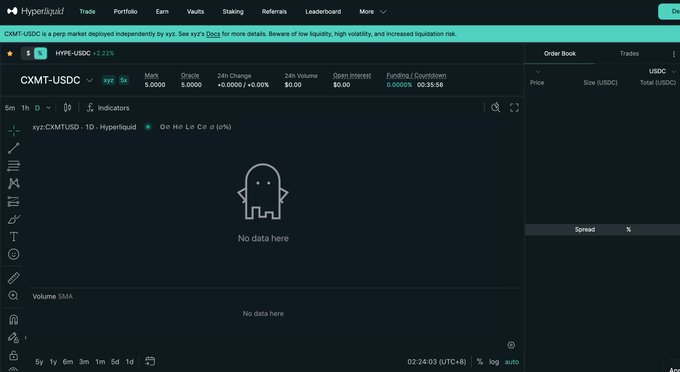The image size is (680, 372).
Task: Open the Docs link in banner
Action: pos(213,34)
